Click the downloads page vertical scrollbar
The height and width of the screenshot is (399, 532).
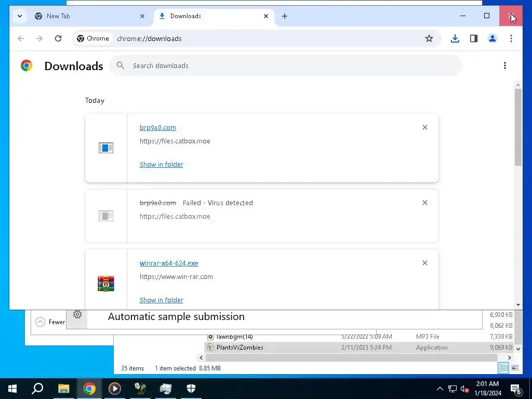(x=518, y=127)
